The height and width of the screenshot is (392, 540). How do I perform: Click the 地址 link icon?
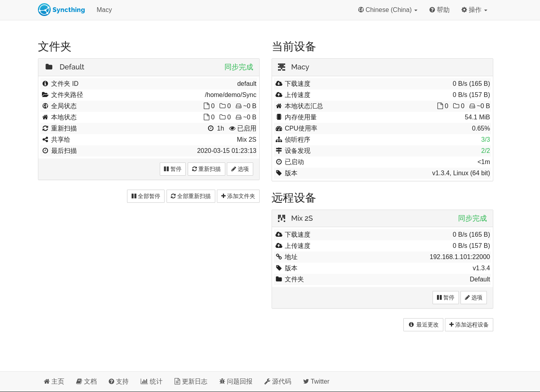[x=279, y=257]
